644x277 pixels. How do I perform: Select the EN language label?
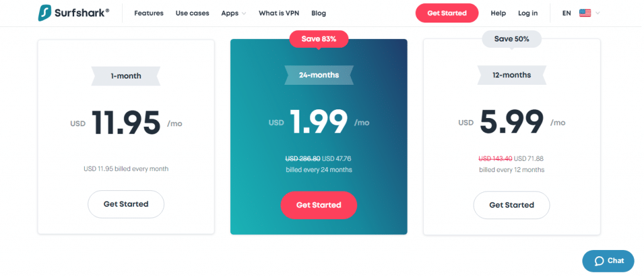pyautogui.click(x=567, y=13)
